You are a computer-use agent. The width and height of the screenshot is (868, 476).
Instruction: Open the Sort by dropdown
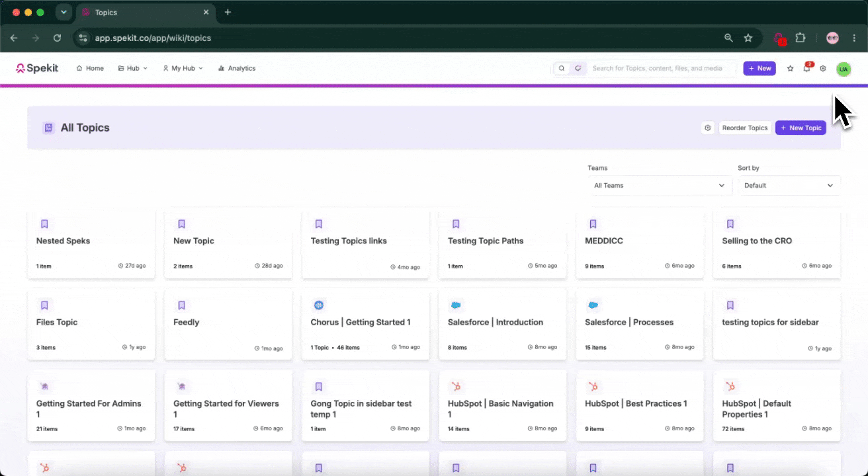789,185
